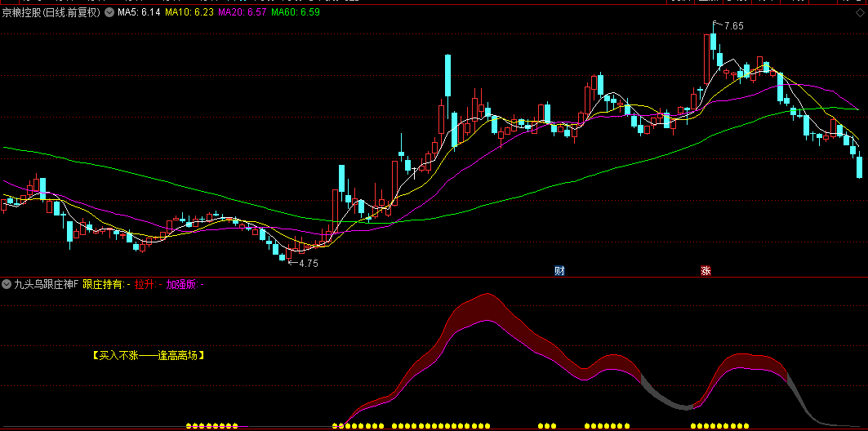Select the MA20: 6.57 moving average label
Screen dimensions: 868x431
coord(242,12)
